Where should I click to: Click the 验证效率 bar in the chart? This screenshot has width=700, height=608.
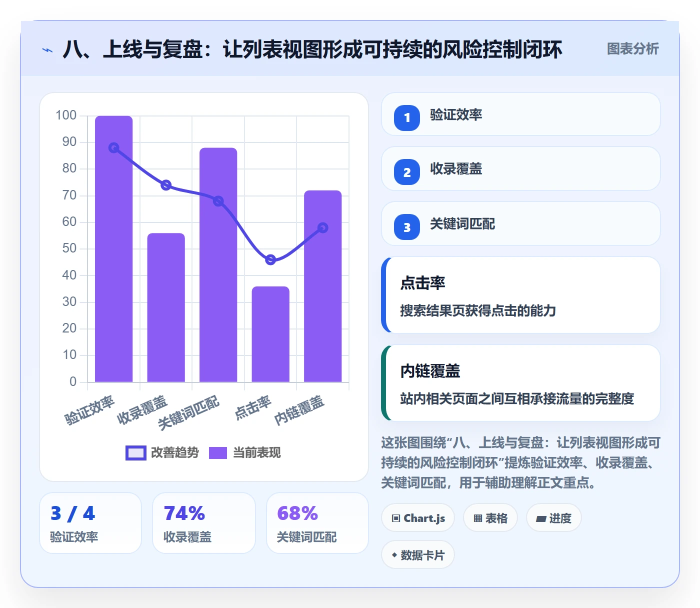(x=114, y=249)
